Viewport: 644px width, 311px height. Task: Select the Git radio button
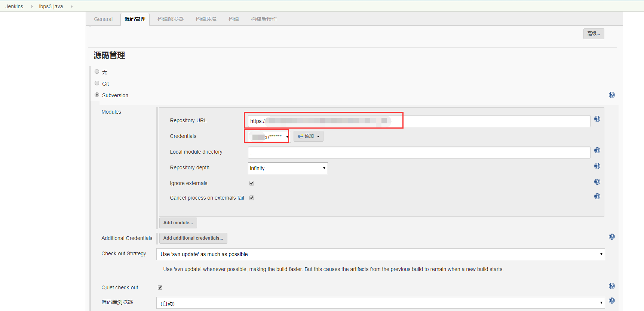(x=97, y=83)
